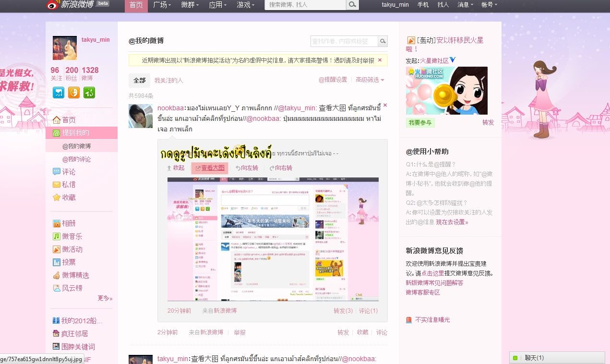610x364 pixels.
Task: Dismiss the yellow warning notice
Action: (x=380, y=60)
